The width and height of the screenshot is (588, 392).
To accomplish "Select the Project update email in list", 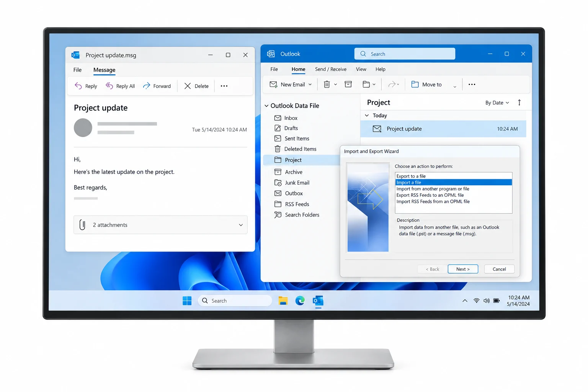I will [443, 129].
